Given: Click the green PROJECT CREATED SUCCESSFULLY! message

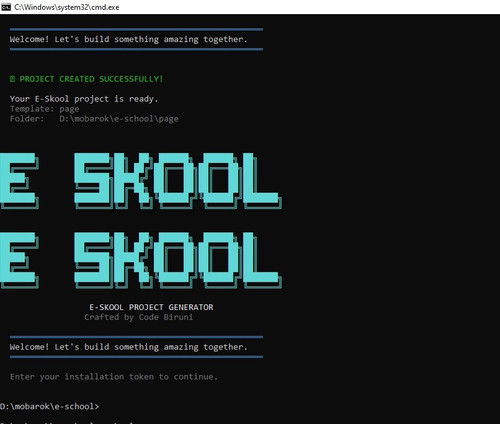Looking at the screenshot, I should click(91, 79).
